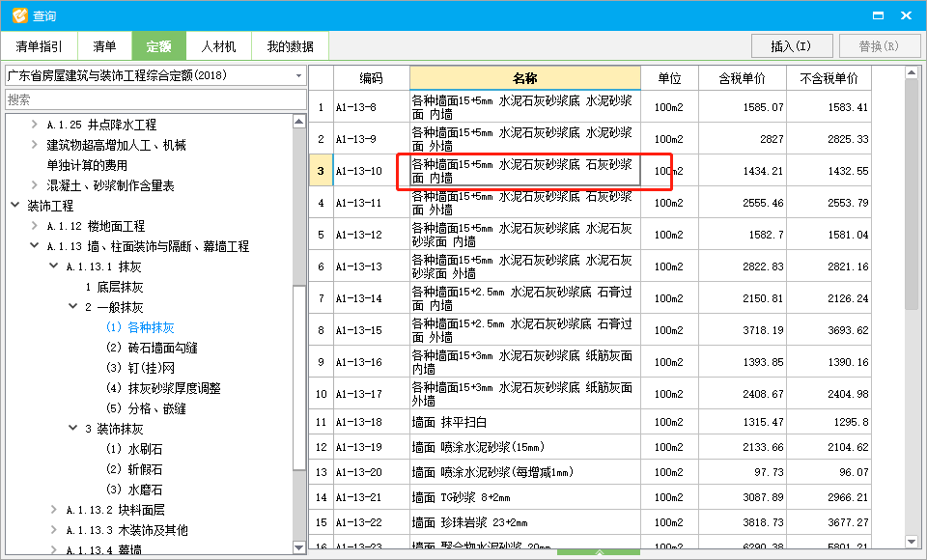Sort by the 名称 column header

point(525,78)
